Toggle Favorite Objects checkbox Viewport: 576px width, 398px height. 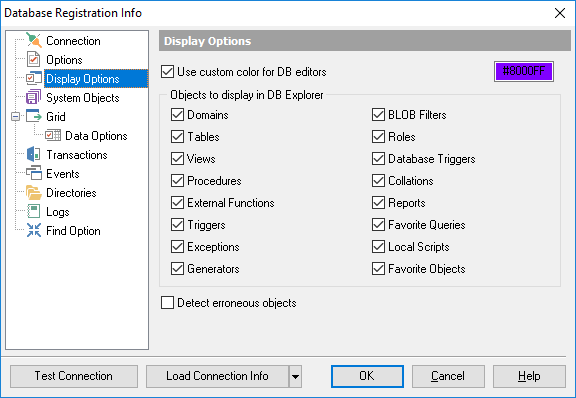coord(378,269)
